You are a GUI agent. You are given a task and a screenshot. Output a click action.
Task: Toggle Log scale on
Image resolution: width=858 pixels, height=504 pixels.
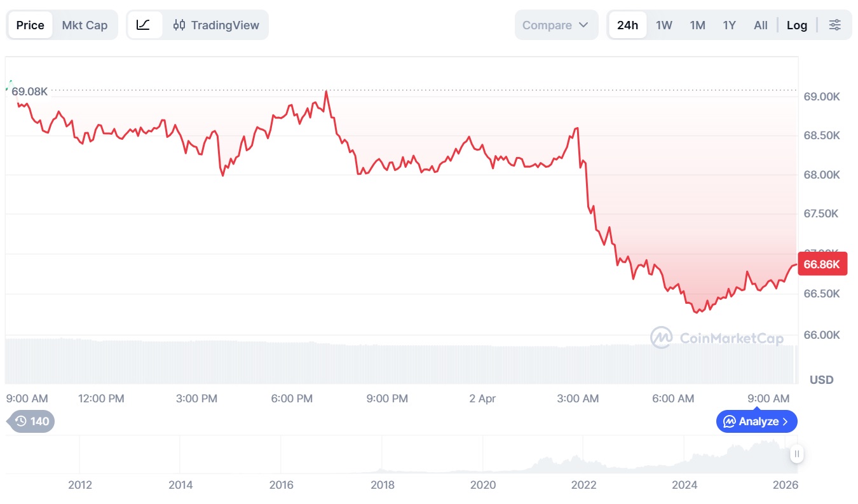coord(796,25)
